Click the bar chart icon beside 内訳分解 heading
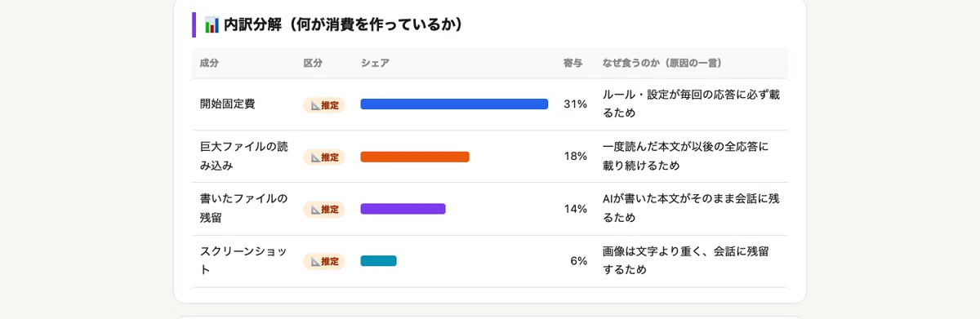Screen dimensions: 980x319 [x=212, y=25]
